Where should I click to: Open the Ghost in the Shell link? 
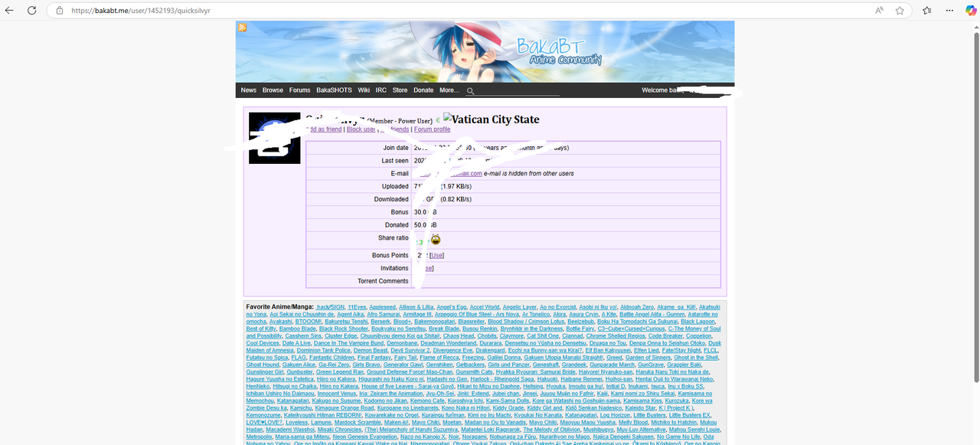tap(696, 358)
